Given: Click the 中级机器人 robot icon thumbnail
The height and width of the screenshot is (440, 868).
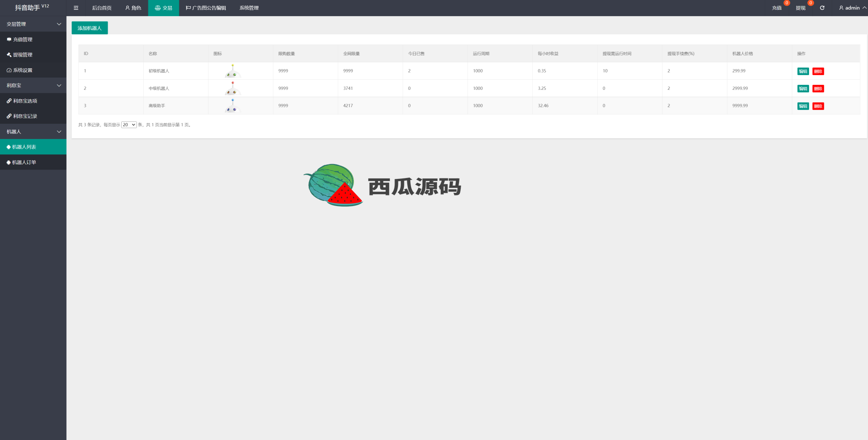Looking at the screenshot, I should [x=232, y=88].
